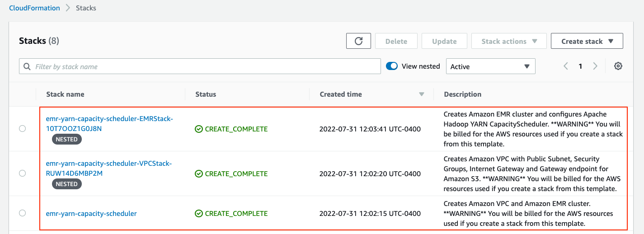This screenshot has height=234, width=644.
Task: Click the CREATE_COMPLETE text in the EMRStack row
Action: (x=236, y=129)
